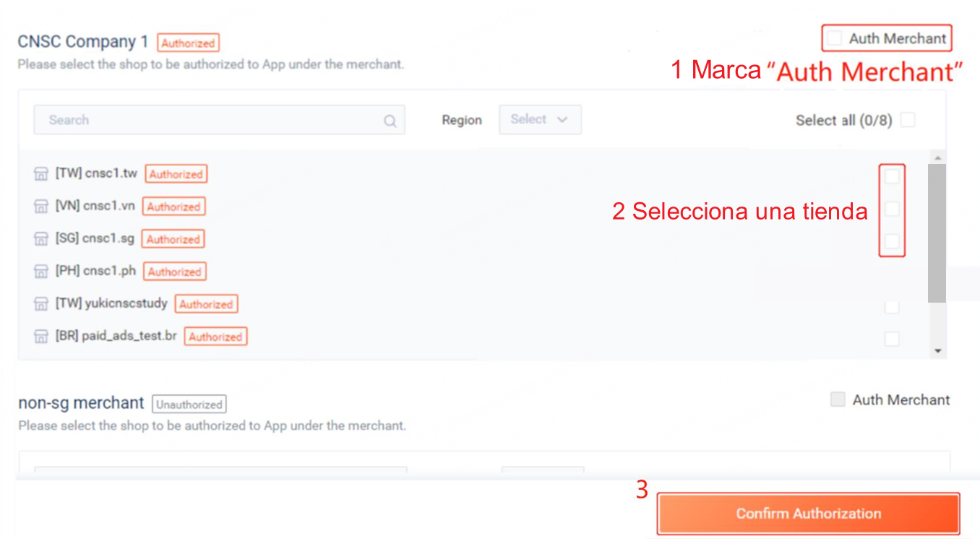
Task: Click the shop icon beside [TW] yukicnscstudy
Action: point(41,304)
